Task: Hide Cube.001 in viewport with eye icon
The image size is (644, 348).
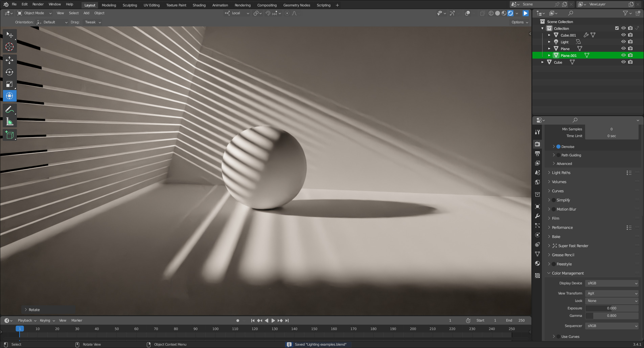Action: (x=623, y=35)
